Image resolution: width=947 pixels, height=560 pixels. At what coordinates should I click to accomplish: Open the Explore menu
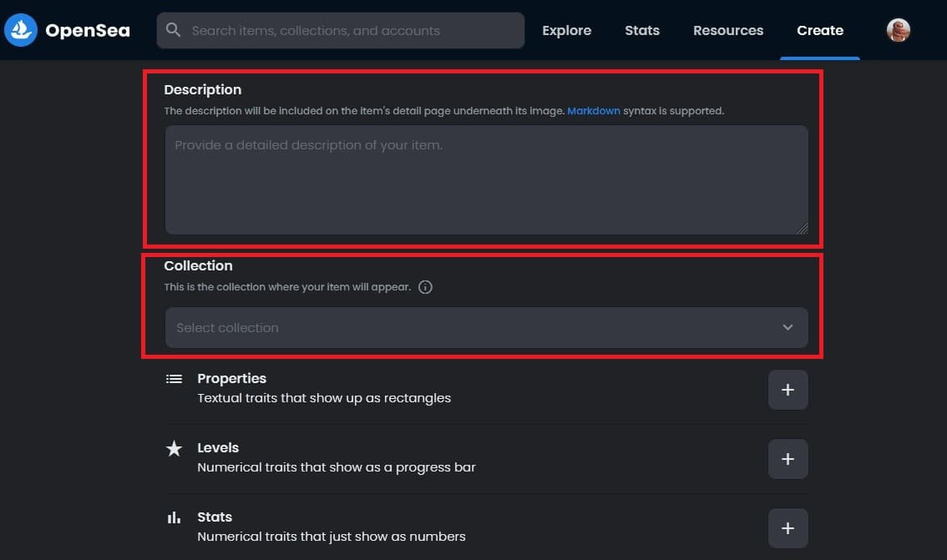566,30
